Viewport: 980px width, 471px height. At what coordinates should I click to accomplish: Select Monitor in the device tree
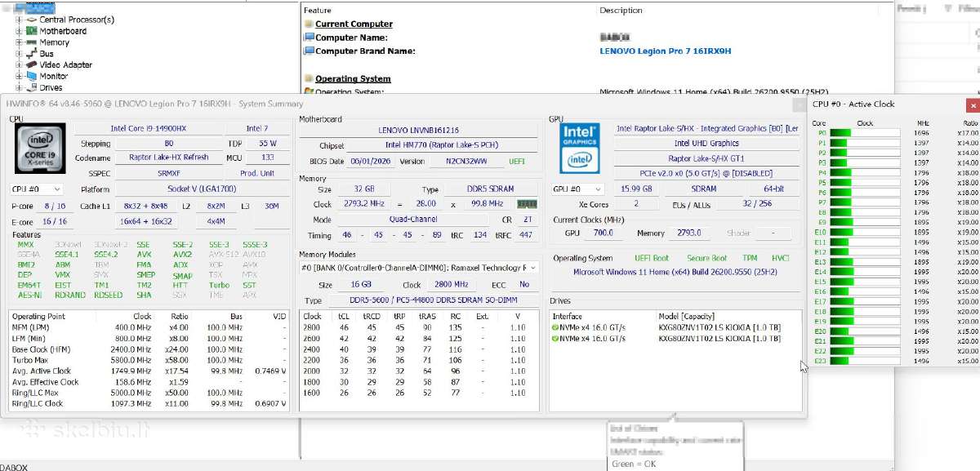(x=54, y=76)
